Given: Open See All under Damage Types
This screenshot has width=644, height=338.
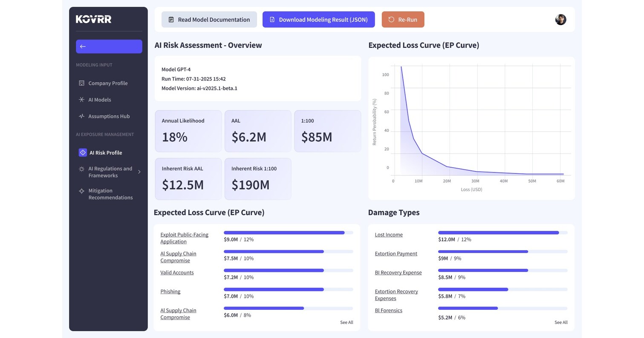Looking at the screenshot, I should coord(560,322).
